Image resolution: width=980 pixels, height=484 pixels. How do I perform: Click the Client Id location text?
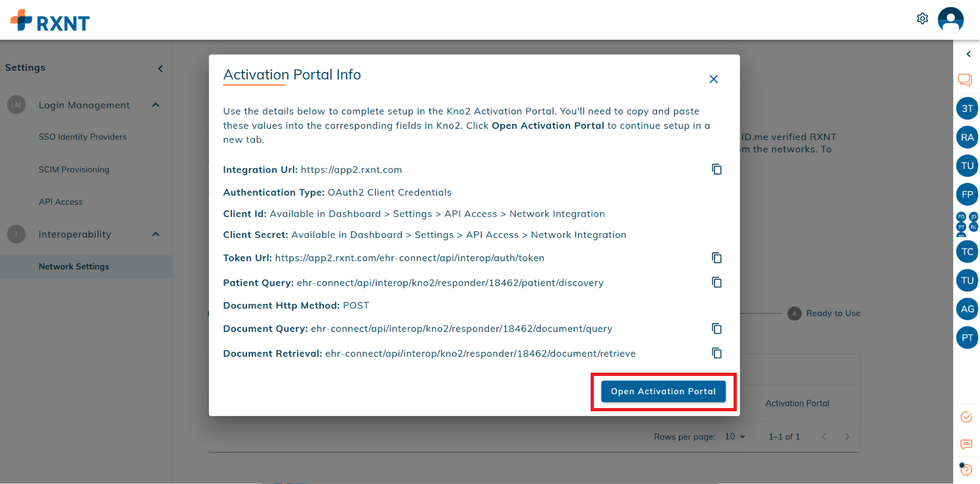(437, 214)
